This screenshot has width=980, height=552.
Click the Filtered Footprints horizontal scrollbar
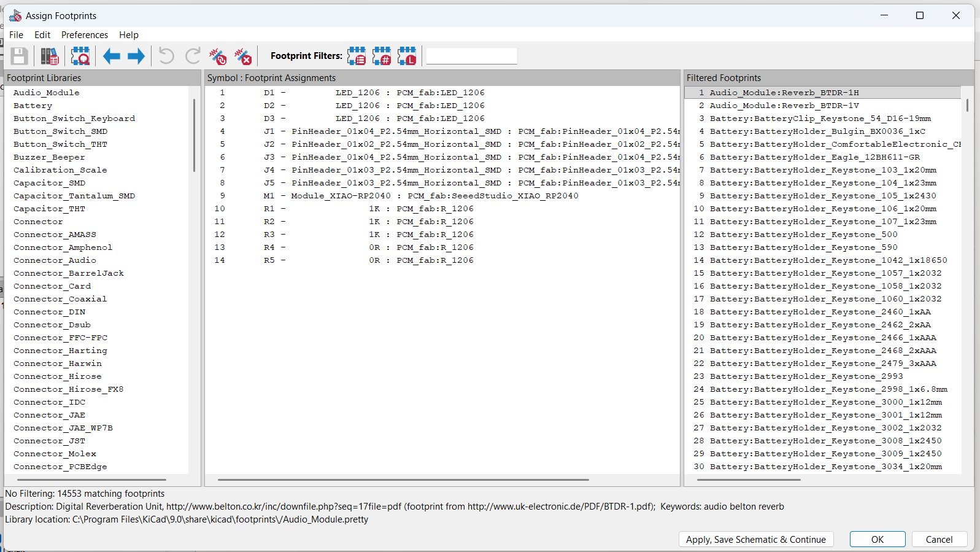[749, 480]
